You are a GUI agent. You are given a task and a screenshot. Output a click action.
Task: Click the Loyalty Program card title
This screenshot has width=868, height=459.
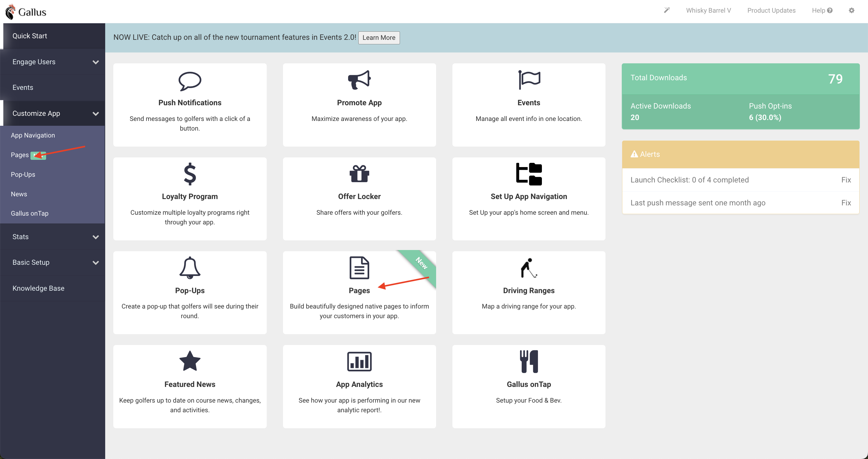coord(190,196)
